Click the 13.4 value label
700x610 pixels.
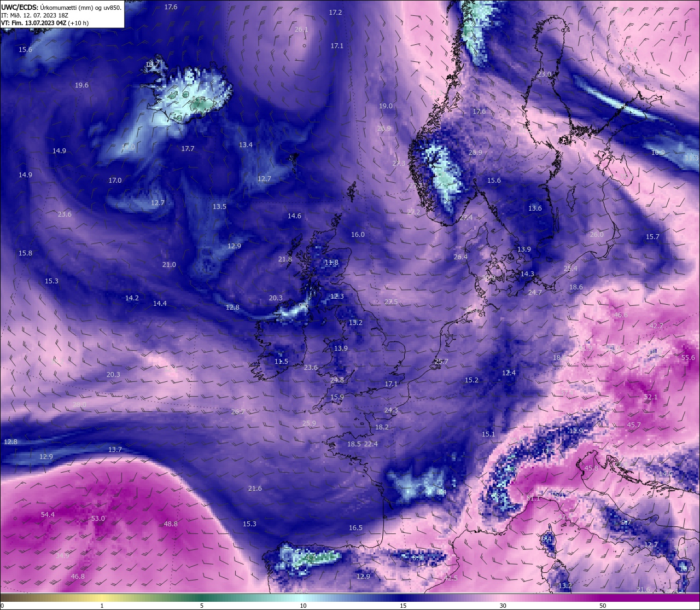click(246, 145)
